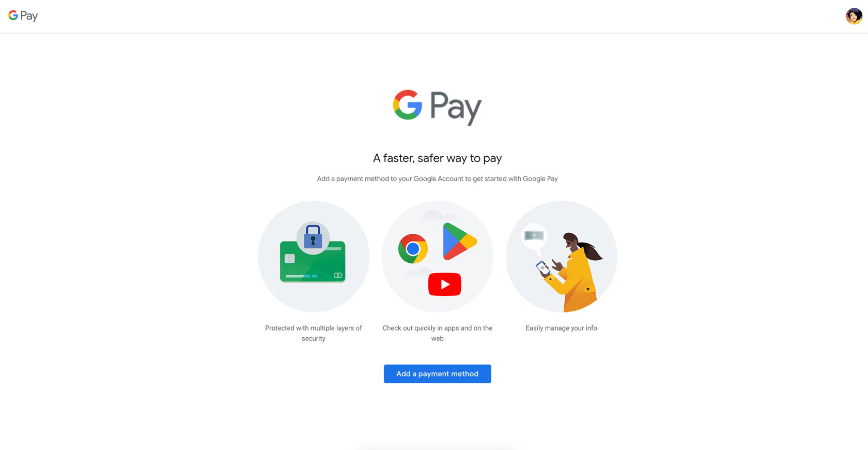Click the Google Play triangle icon
868x450 pixels.
(459, 241)
